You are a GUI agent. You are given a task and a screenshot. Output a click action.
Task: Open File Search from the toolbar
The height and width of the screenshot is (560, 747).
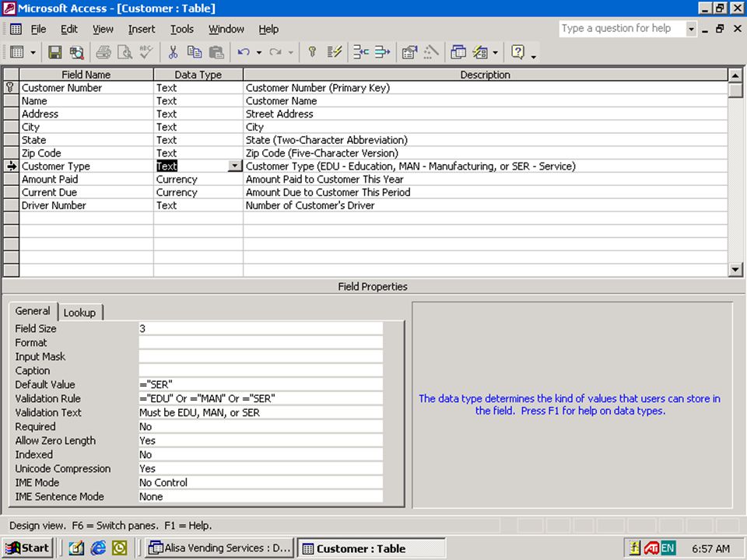click(77, 52)
